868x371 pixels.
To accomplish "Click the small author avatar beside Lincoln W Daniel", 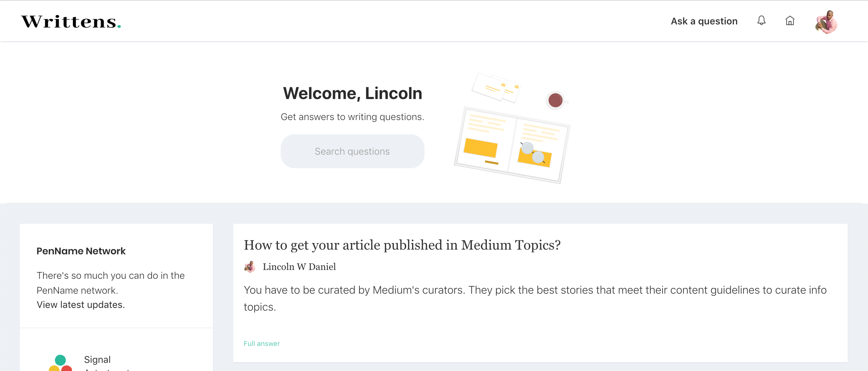I will [250, 267].
